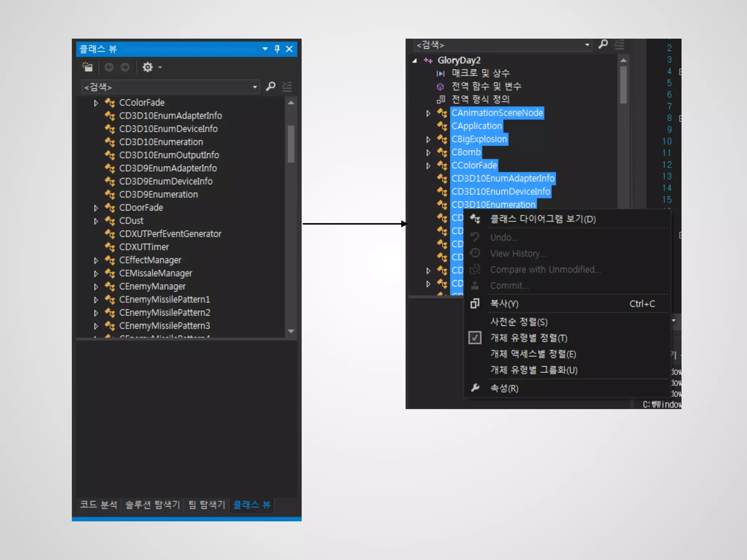Click the left panel scrollbar up arrow

[x=291, y=103]
